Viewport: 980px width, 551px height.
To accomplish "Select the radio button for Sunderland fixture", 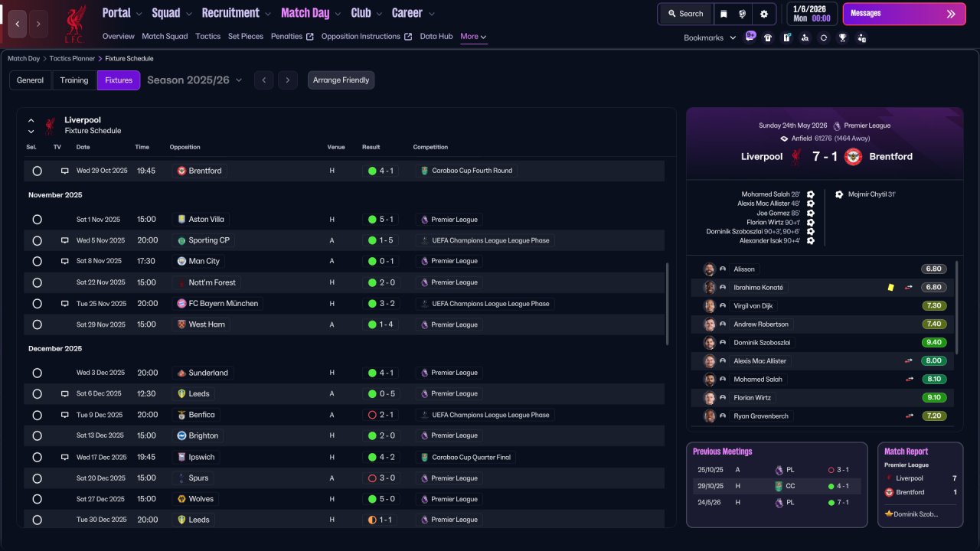I will coord(37,373).
